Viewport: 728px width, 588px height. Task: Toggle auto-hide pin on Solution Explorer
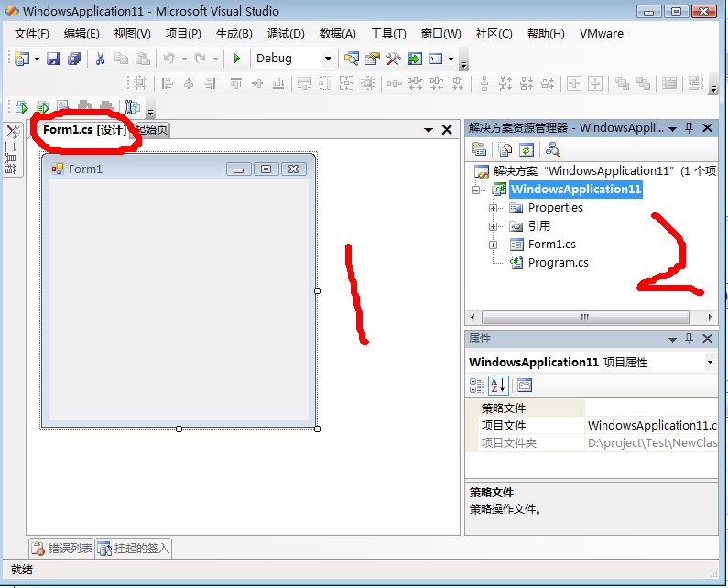[x=690, y=128]
